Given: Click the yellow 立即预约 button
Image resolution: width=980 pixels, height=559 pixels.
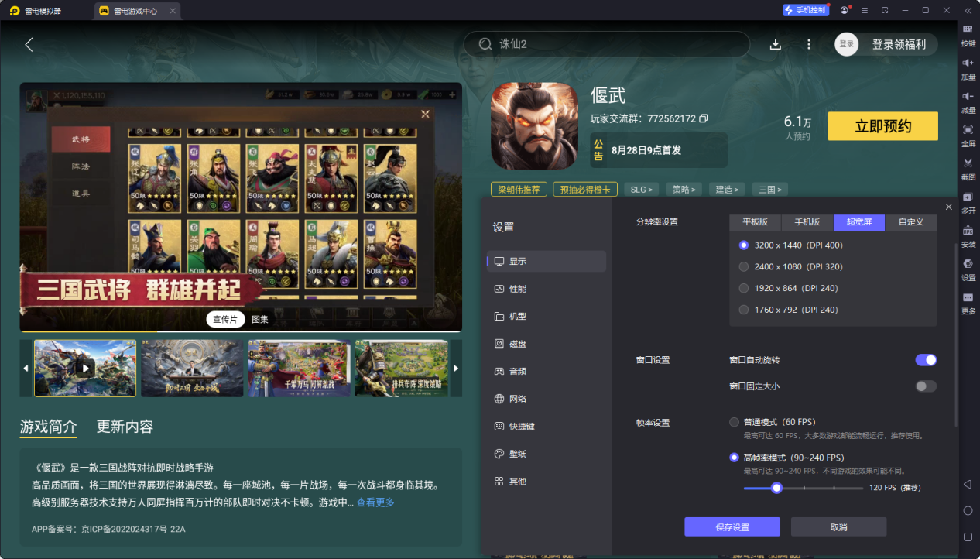Looking at the screenshot, I should [x=883, y=126].
